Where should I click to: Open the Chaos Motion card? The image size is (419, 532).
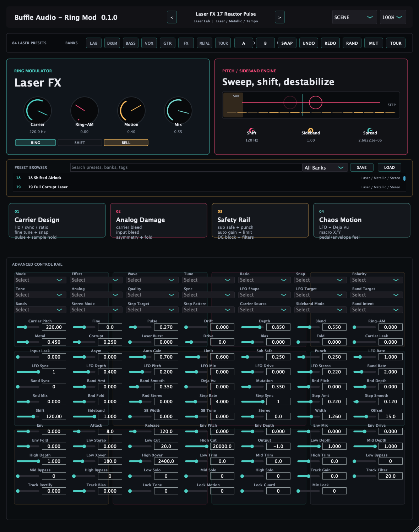coord(362,220)
